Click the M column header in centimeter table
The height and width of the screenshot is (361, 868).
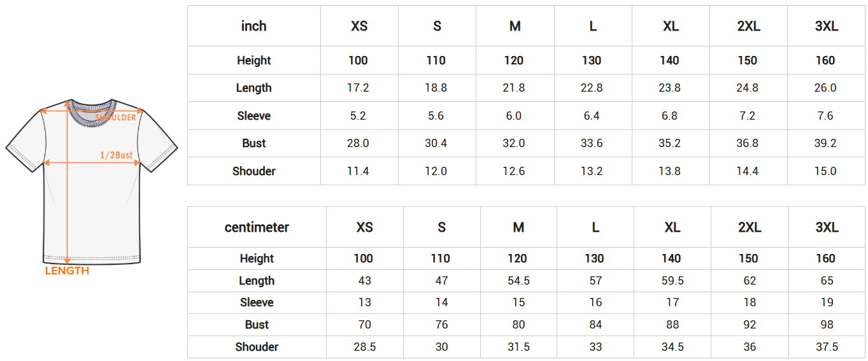pos(518,227)
